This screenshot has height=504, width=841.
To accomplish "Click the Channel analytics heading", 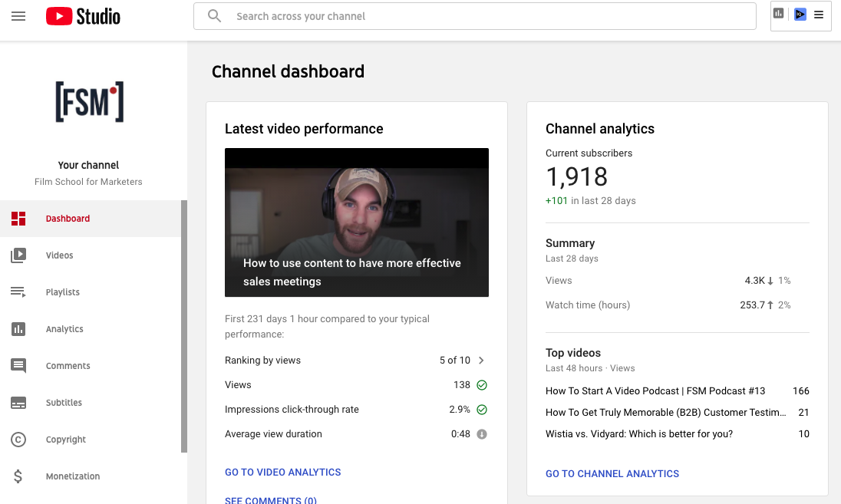I will pyautogui.click(x=599, y=129).
